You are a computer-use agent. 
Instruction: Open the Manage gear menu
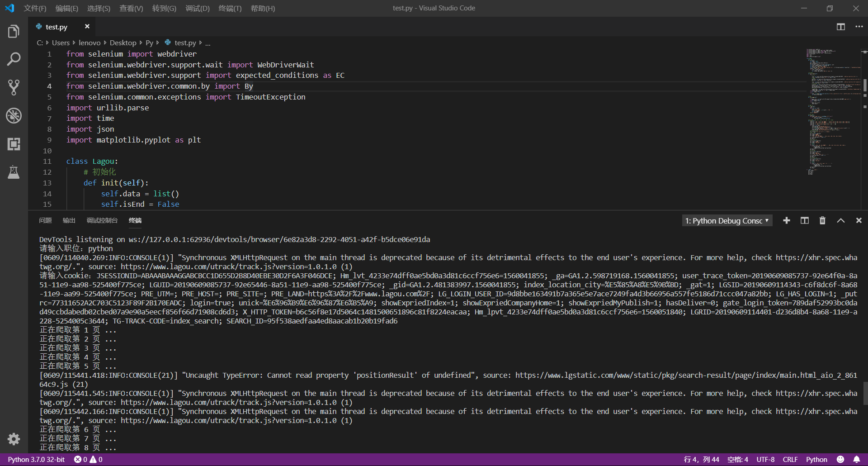[x=14, y=439]
